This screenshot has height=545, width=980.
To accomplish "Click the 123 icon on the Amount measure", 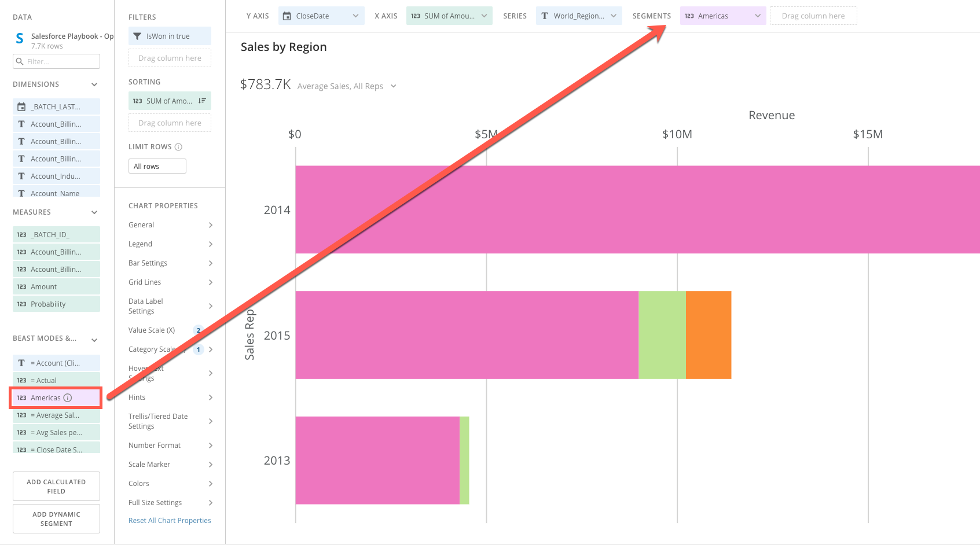I will pos(21,286).
